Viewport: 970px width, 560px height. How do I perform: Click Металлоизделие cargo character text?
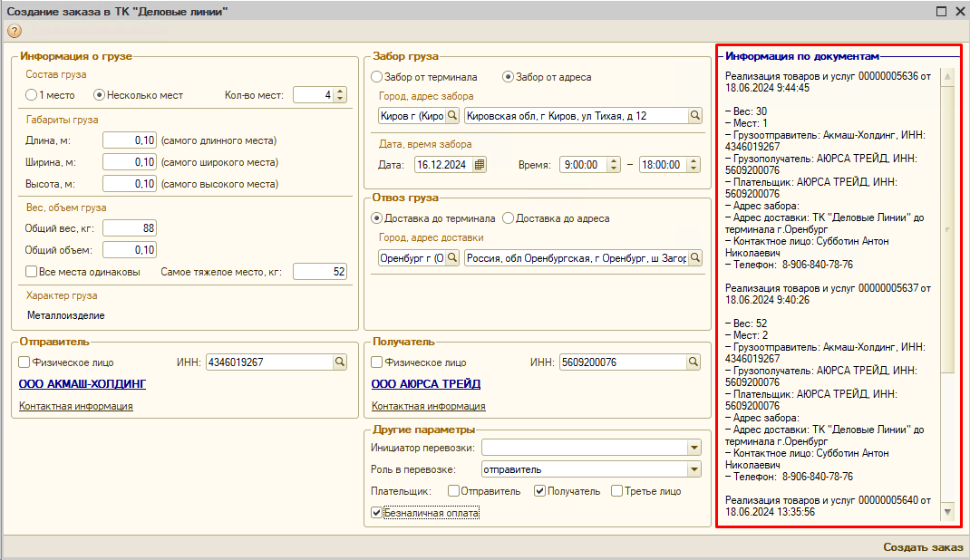click(65, 315)
